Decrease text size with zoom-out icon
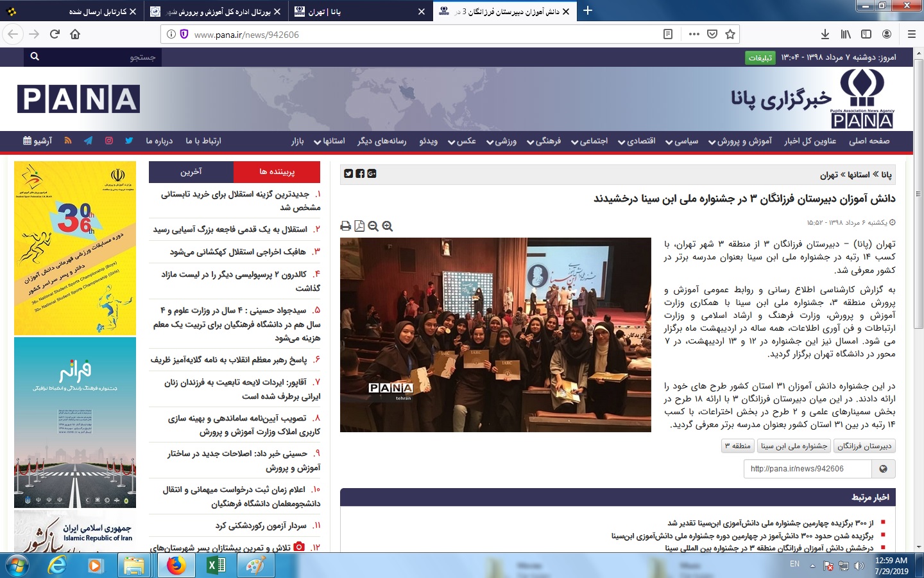This screenshot has height=578, width=924. [x=373, y=226]
